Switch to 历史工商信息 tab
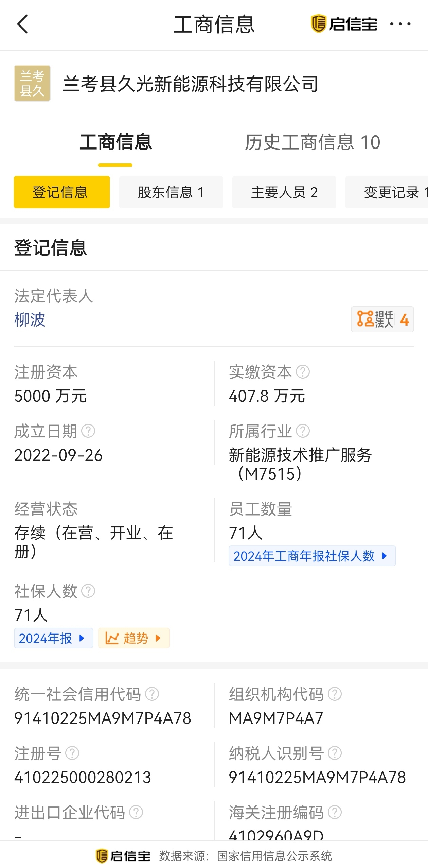 pos(312,142)
